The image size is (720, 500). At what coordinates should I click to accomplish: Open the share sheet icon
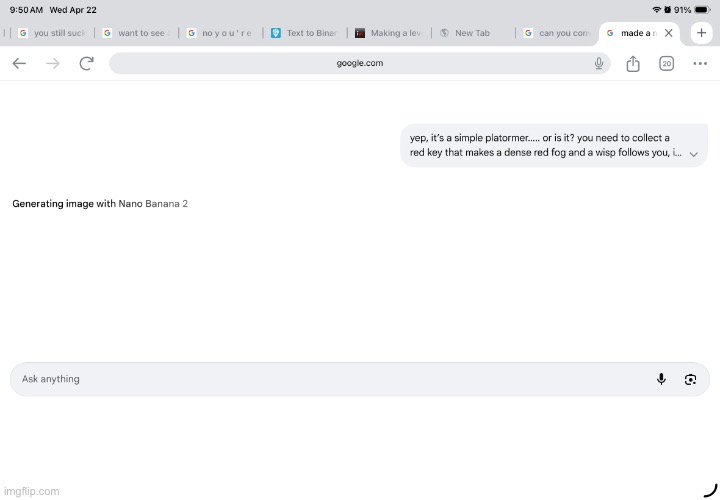tap(633, 63)
